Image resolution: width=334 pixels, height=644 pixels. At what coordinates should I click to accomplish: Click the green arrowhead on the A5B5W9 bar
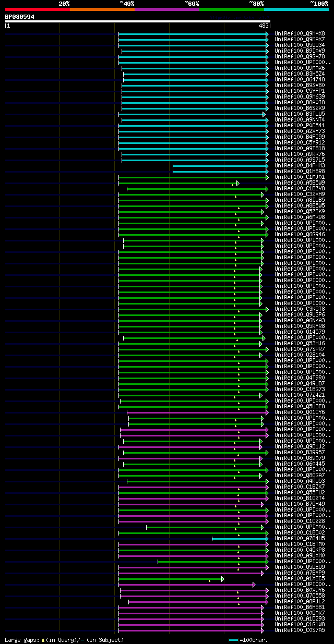tap(238, 183)
